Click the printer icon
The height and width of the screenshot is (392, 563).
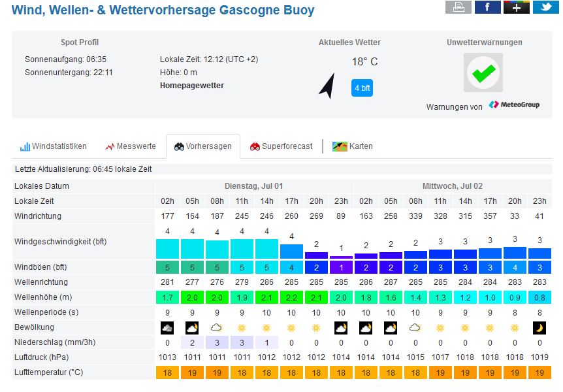point(458,7)
